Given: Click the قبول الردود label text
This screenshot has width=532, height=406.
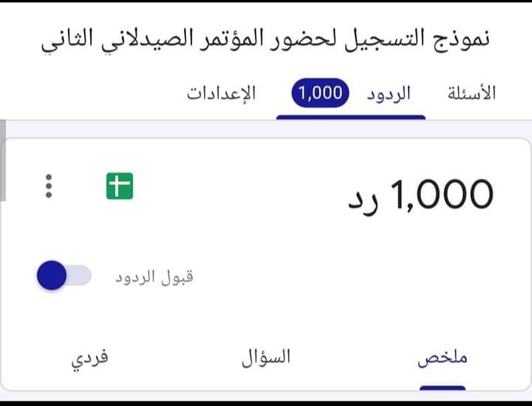Looking at the screenshot, I should point(154,277).
